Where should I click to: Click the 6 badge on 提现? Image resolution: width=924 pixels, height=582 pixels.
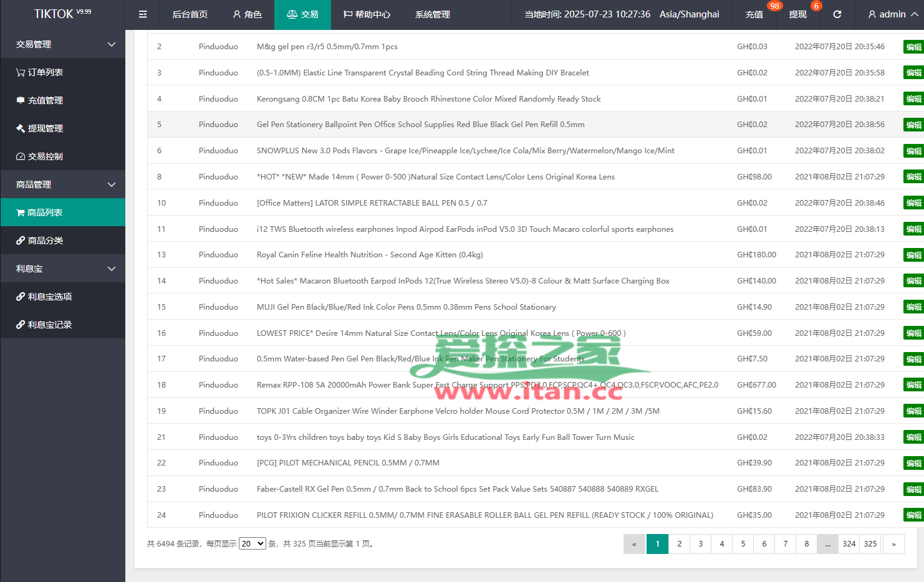(x=816, y=6)
